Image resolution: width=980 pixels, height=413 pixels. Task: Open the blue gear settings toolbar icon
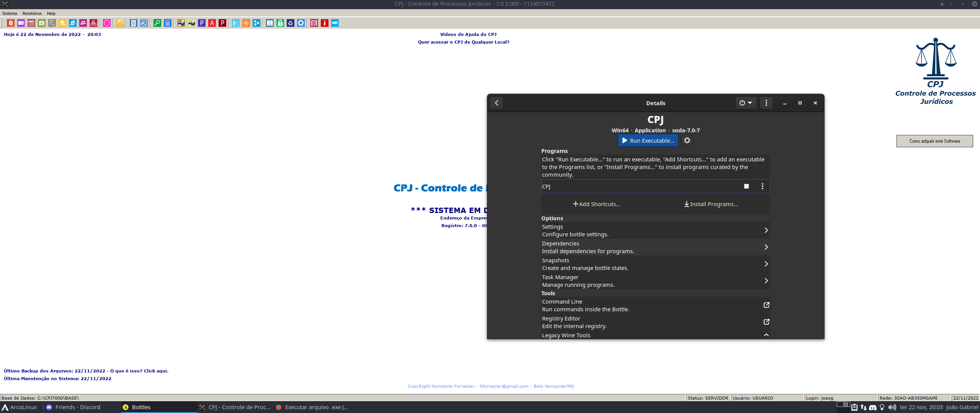pyautogui.click(x=301, y=23)
